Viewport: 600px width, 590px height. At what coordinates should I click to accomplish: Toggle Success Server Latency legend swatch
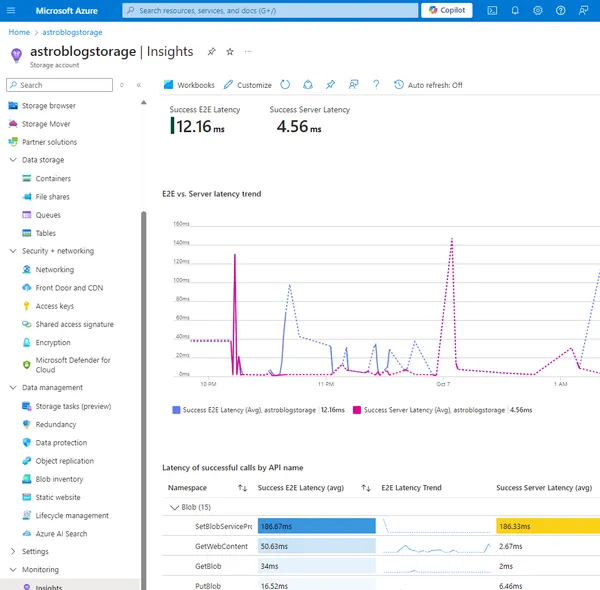(x=357, y=410)
